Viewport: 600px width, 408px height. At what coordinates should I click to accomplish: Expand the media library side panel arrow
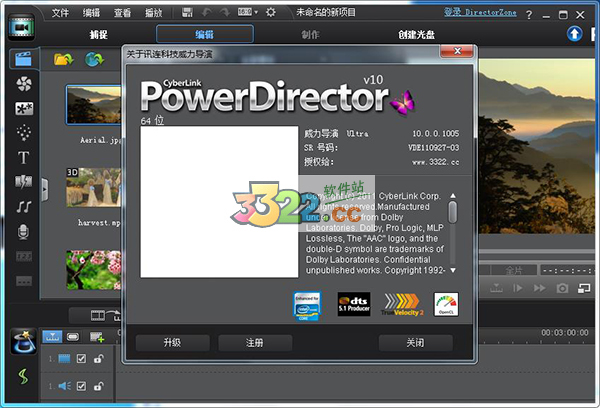(x=45, y=189)
